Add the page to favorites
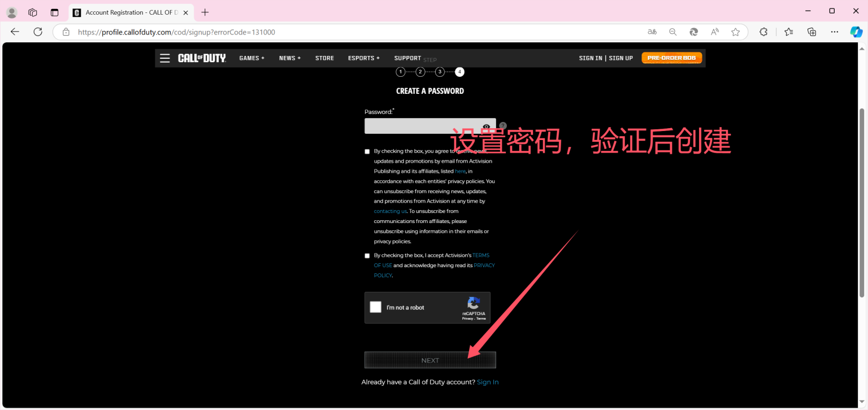The height and width of the screenshot is (410, 868). tap(736, 32)
